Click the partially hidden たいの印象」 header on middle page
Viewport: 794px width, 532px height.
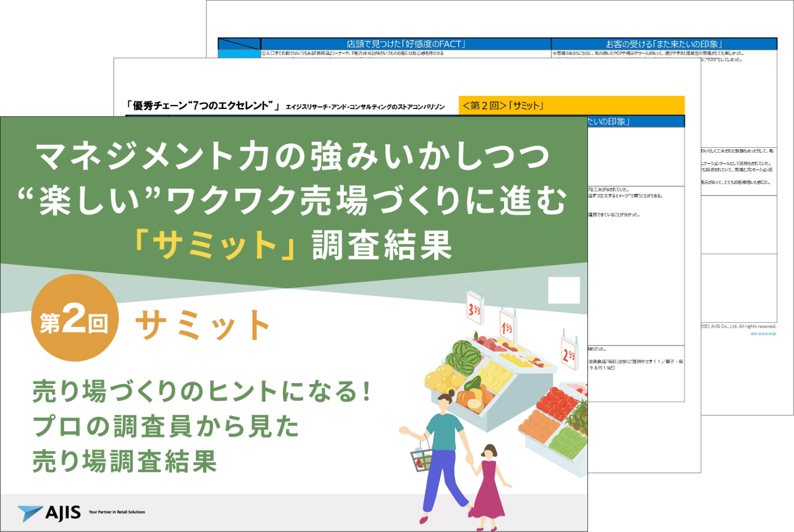(636, 122)
